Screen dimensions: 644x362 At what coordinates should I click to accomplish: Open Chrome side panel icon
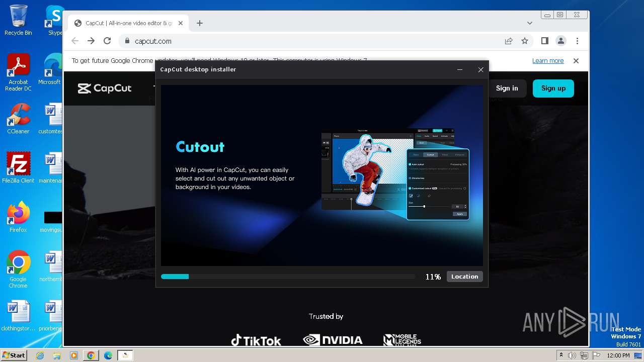click(544, 41)
